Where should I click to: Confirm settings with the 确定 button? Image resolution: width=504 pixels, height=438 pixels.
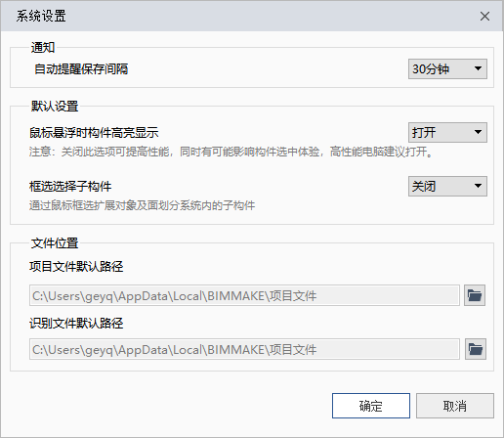click(x=371, y=406)
